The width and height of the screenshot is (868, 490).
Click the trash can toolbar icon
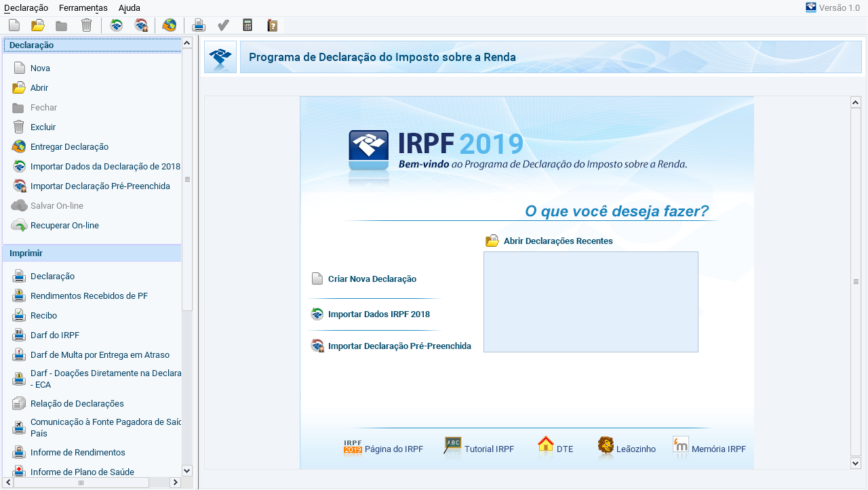[x=86, y=26]
